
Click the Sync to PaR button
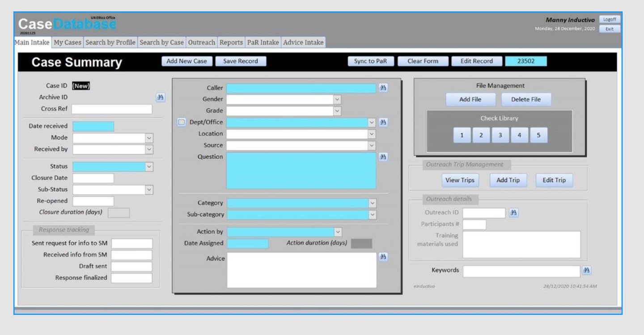pyautogui.click(x=370, y=61)
